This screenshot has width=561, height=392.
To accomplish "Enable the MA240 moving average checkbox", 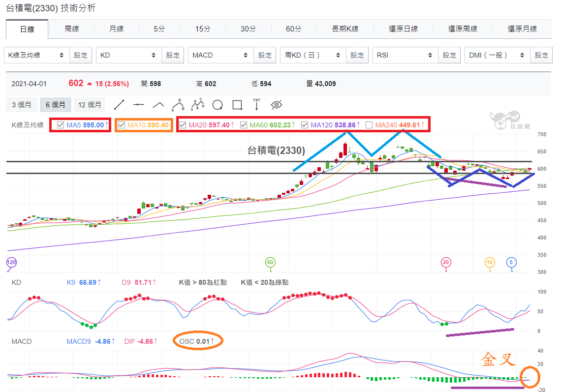I will [369, 125].
